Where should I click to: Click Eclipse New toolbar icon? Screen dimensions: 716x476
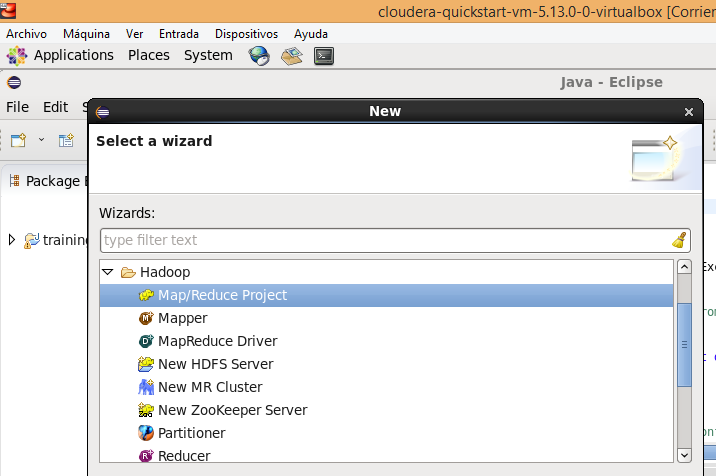pos(19,140)
